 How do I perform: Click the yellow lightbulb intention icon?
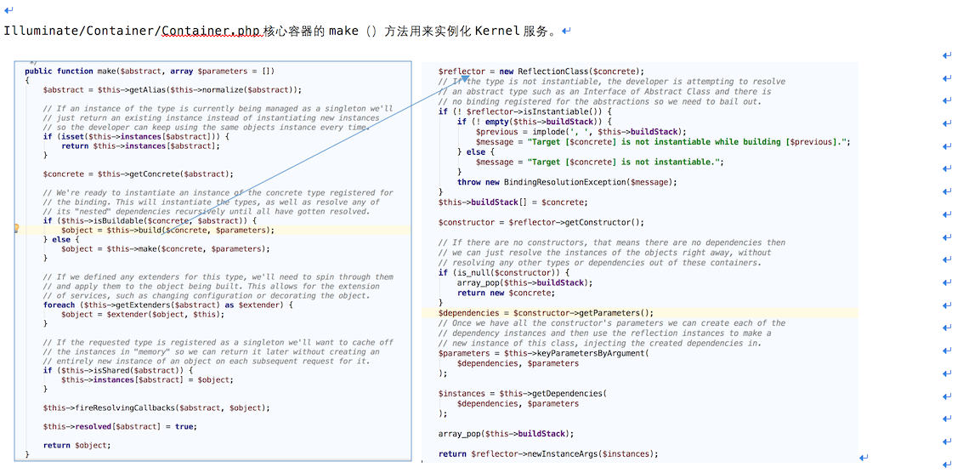tap(17, 229)
